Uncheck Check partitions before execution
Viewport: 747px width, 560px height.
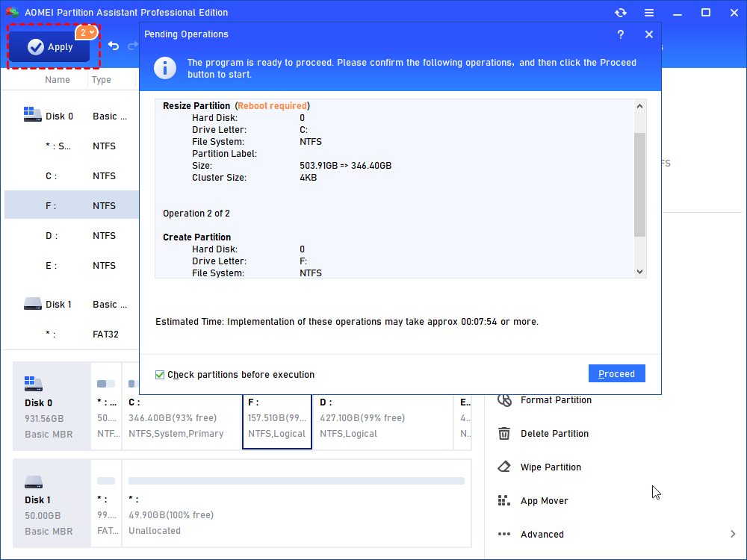click(160, 375)
